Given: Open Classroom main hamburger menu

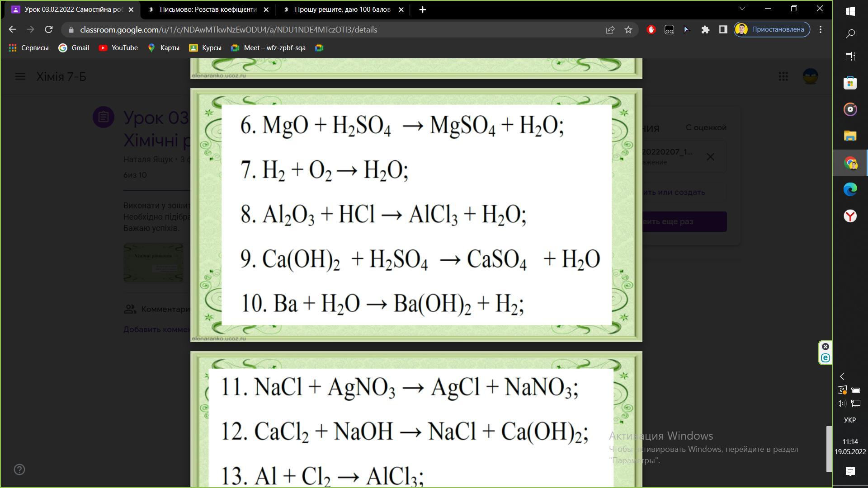Looking at the screenshot, I should (x=20, y=76).
